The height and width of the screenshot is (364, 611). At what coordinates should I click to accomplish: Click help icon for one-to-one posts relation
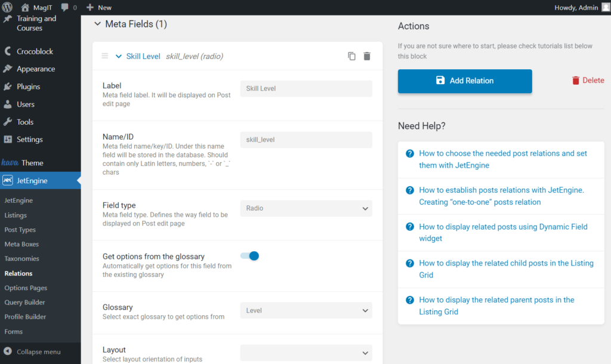pos(409,190)
